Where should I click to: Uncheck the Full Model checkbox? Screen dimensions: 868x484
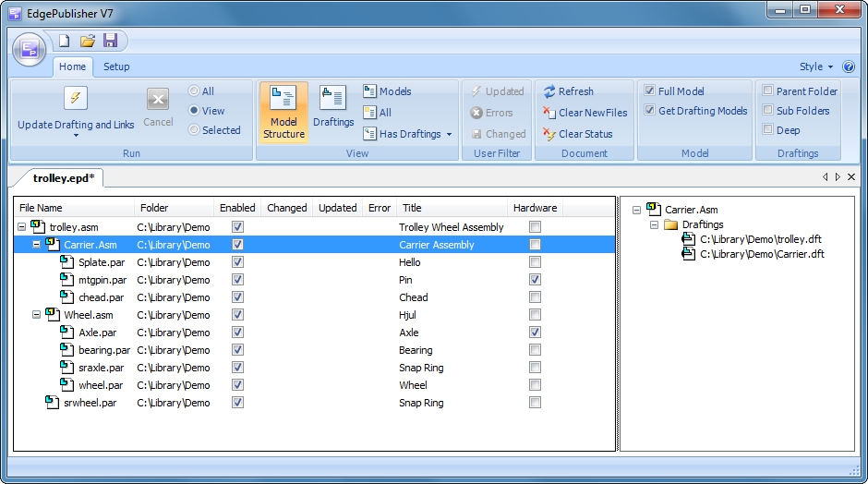[650, 91]
